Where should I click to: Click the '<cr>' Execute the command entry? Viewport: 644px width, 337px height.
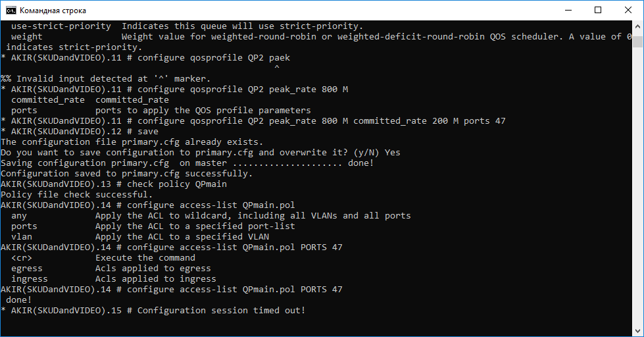coord(21,257)
